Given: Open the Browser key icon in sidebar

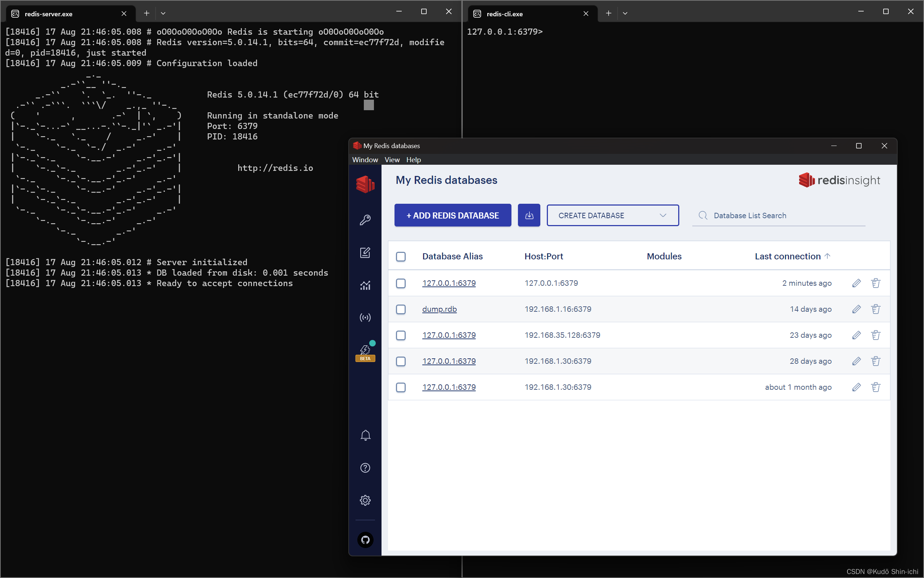Looking at the screenshot, I should (x=365, y=220).
